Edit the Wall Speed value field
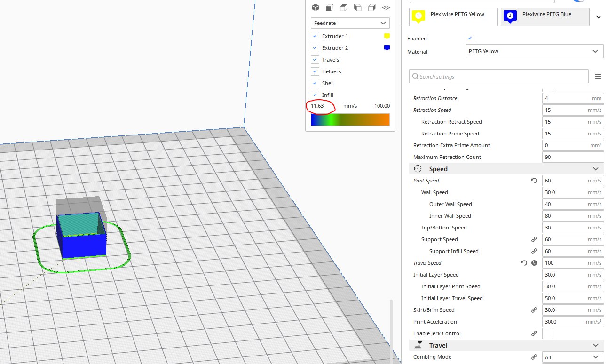608x364 pixels. pos(573,192)
